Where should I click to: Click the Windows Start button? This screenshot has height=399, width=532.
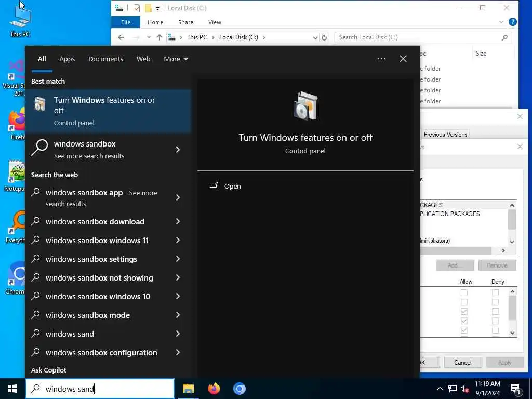[x=12, y=389]
